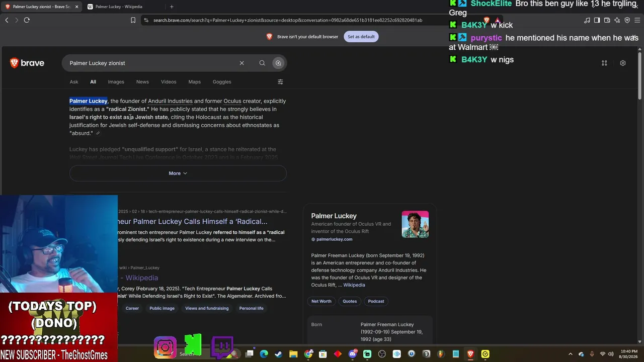
Task: Open the Palmer Luckey info card photo
Action: pos(415,224)
